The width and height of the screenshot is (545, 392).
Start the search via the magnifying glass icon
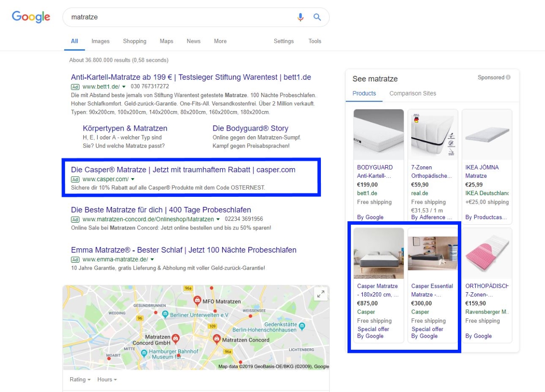[x=317, y=17]
